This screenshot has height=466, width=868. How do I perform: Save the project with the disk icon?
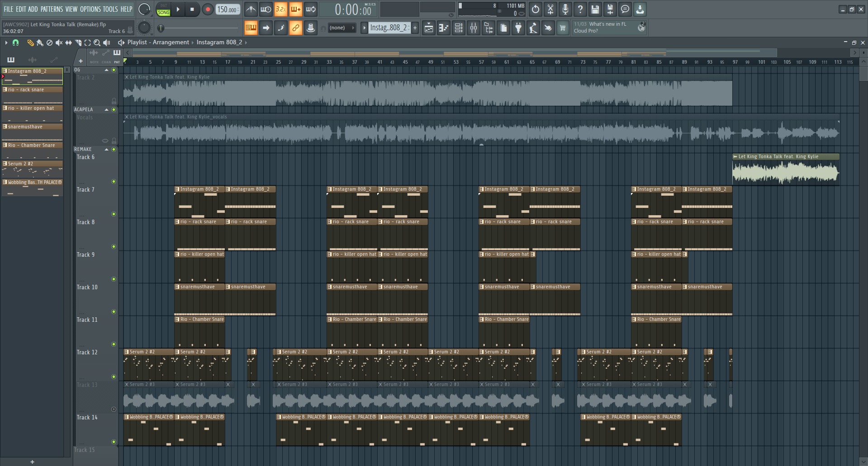595,9
